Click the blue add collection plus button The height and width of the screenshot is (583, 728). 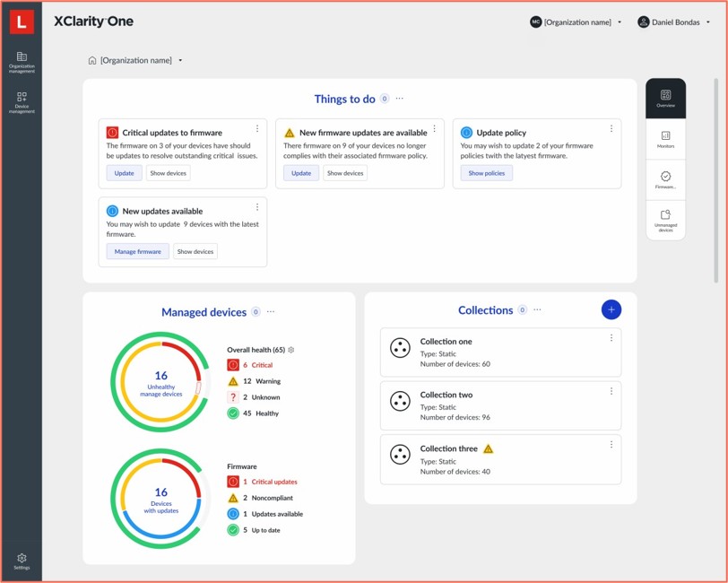(x=611, y=309)
